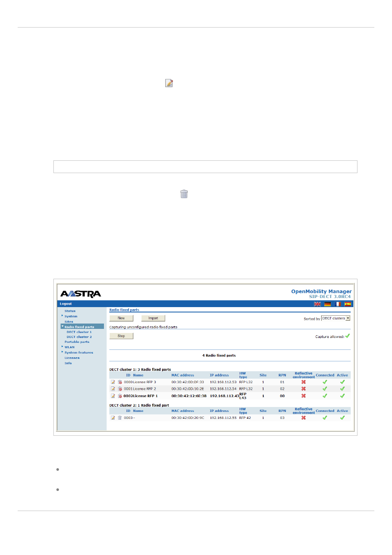The width and height of the screenshot is (392, 555).
Task: Expand the WLAN menu arrow
Action: point(62,347)
